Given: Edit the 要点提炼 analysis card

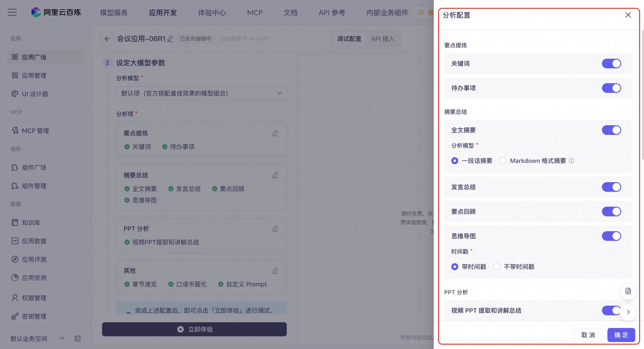Looking at the screenshot, I should click(x=275, y=133).
